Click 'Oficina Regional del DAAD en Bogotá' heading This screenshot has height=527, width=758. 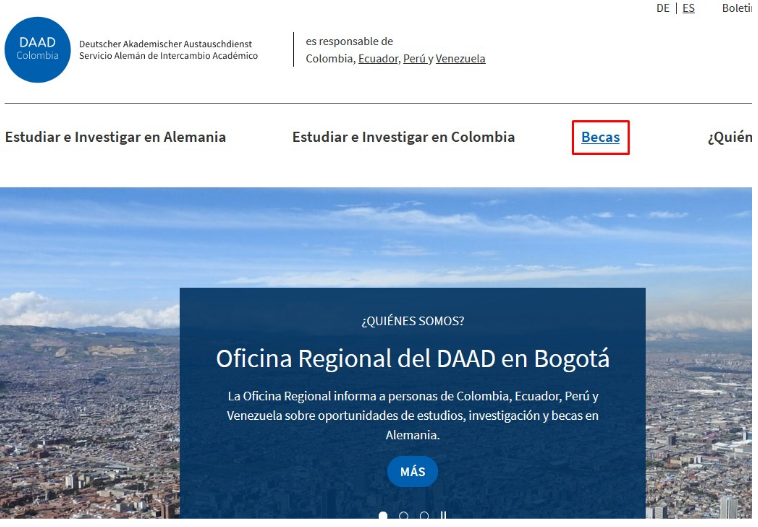click(x=413, y=359)
